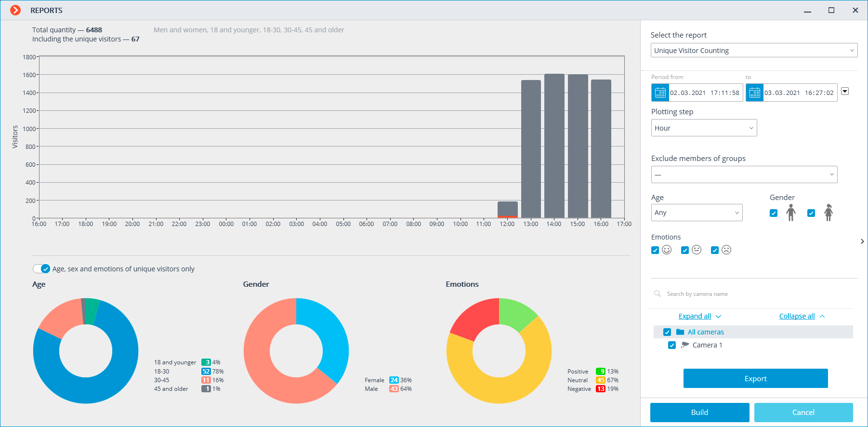Click the Build button
Screen dimensions: 868x427
coord(699,412)
